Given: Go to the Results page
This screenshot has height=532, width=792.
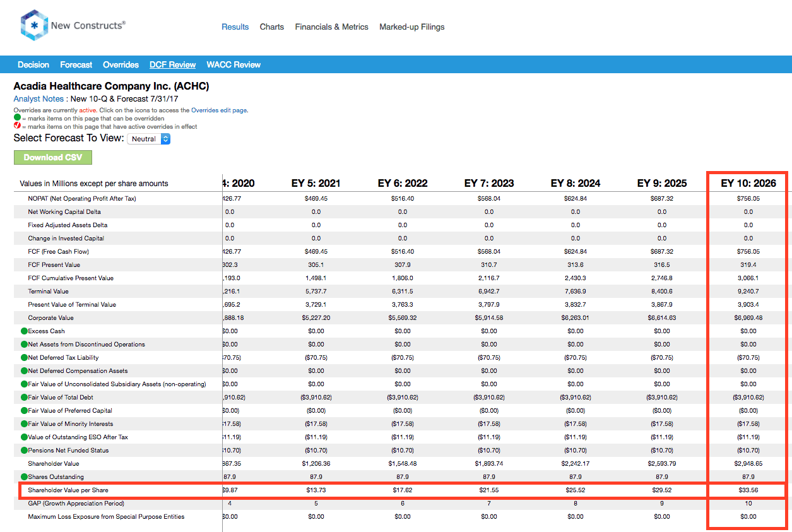Looking at the screenshot, I should click(235, 27).
